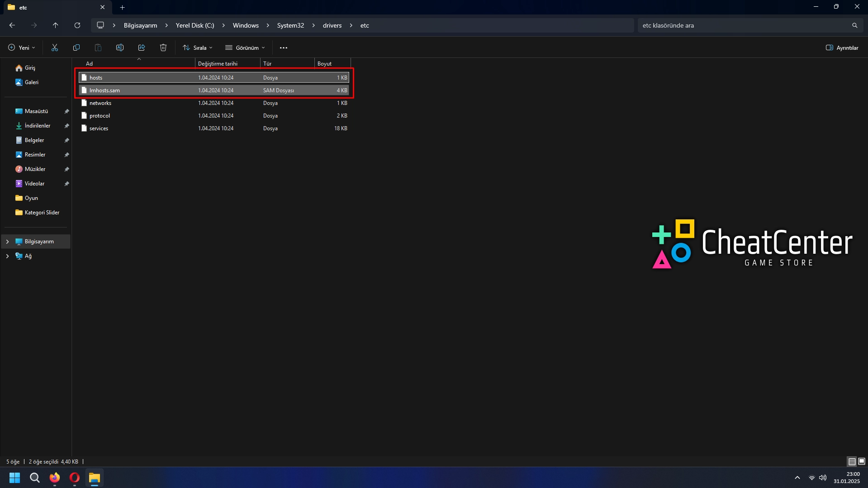868x488 pixels.
Task: Open the Sırala sort dropdown
Action: pos(197,47)
